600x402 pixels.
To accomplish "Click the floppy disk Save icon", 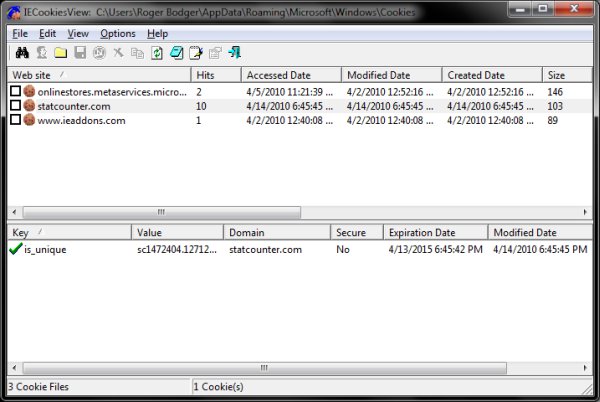I will 80,53.
